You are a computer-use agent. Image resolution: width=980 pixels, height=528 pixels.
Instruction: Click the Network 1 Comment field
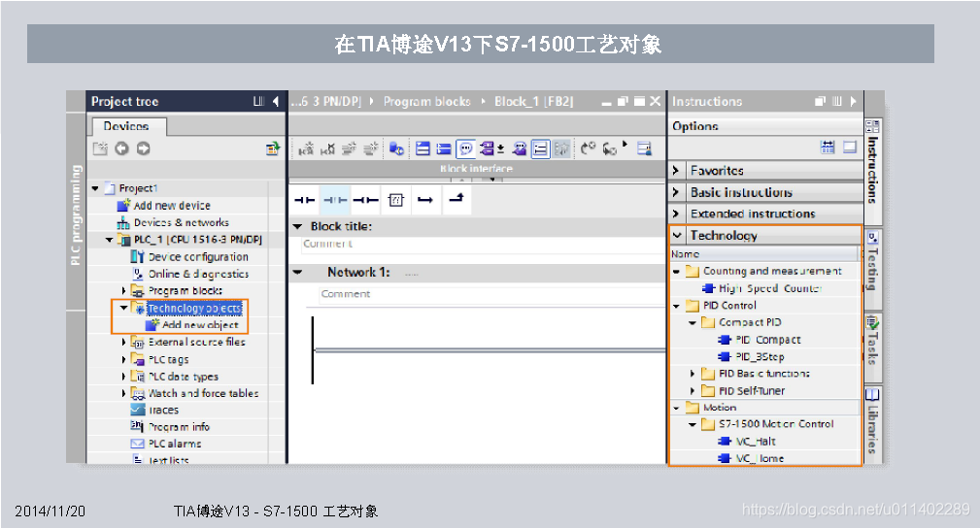coord(491,294)
